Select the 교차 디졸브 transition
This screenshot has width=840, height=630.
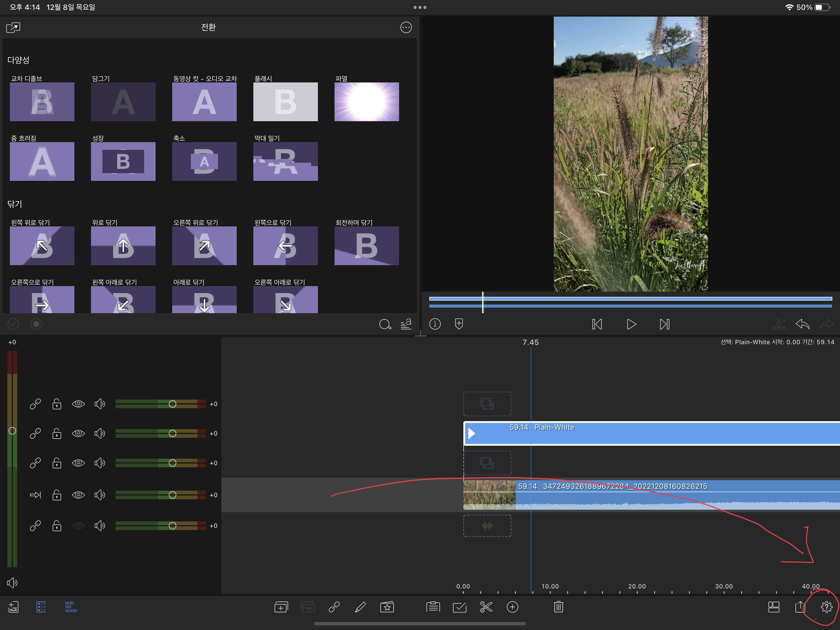click(42, 102)
